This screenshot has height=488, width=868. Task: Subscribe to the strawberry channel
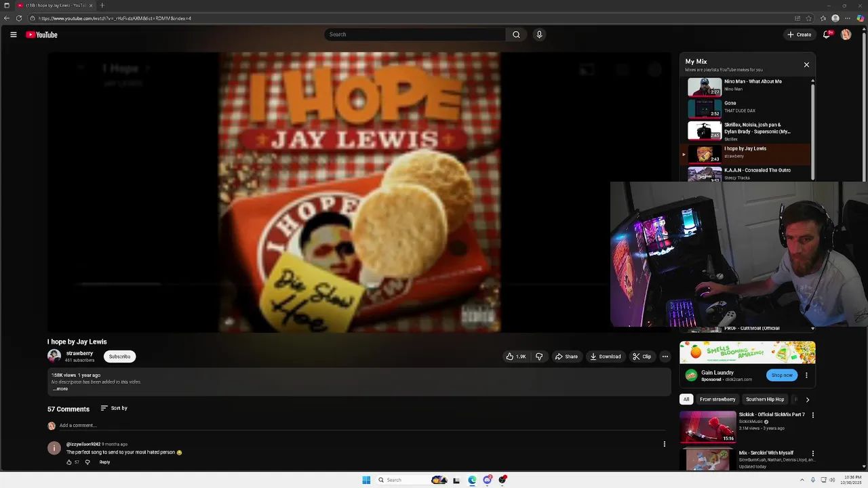pyautogui.click(x=119, y=357)
